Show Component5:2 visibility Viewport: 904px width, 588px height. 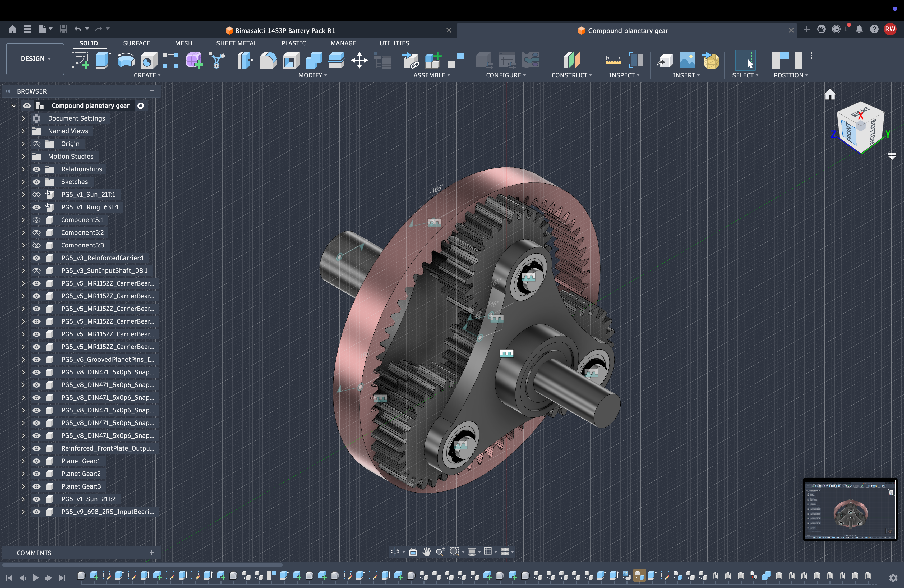coord(36,232)
